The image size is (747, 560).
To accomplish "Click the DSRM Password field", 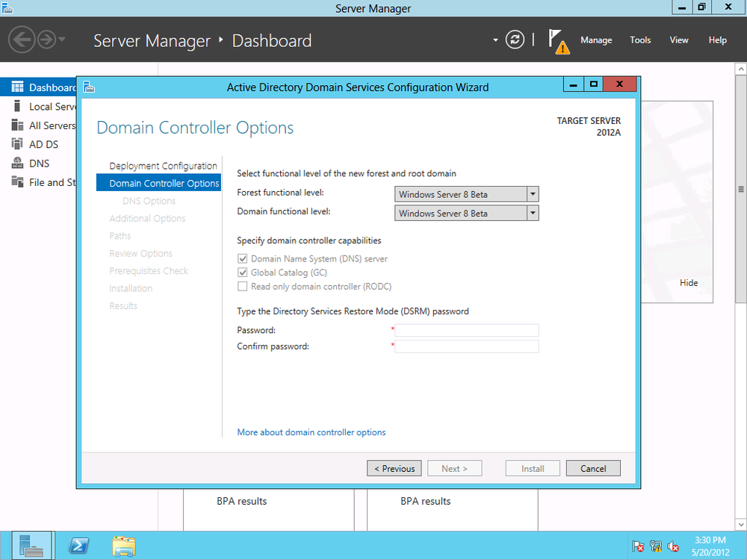I will tap(466, 330).
